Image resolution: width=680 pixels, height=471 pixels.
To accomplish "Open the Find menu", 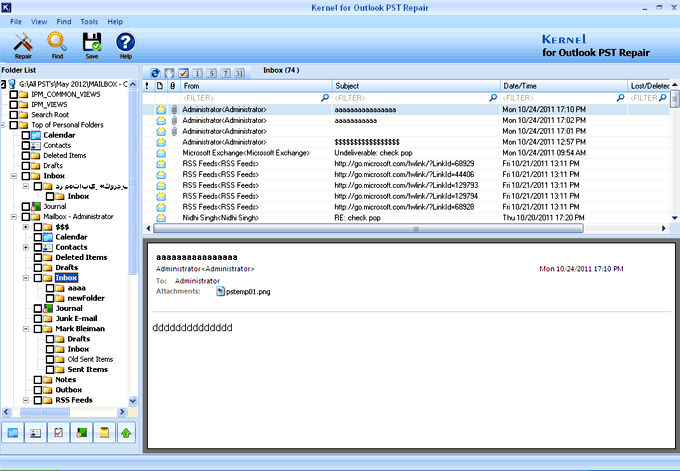I will click(x=64, y=22).
